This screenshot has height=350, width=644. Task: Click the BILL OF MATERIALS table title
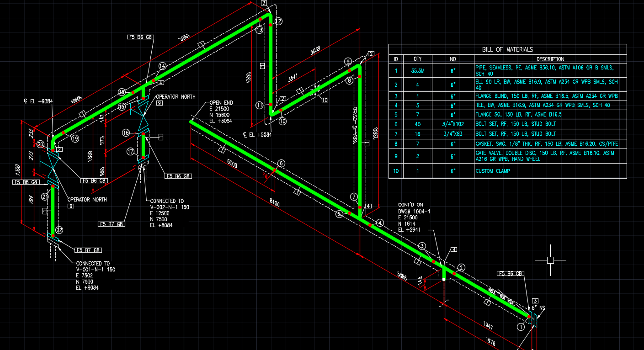point(507,49)
